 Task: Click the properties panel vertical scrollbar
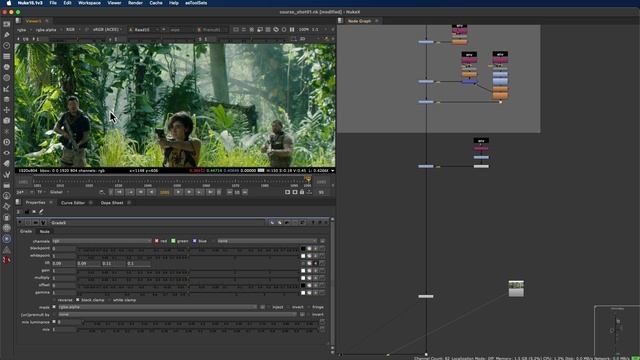tap(332, 282)
